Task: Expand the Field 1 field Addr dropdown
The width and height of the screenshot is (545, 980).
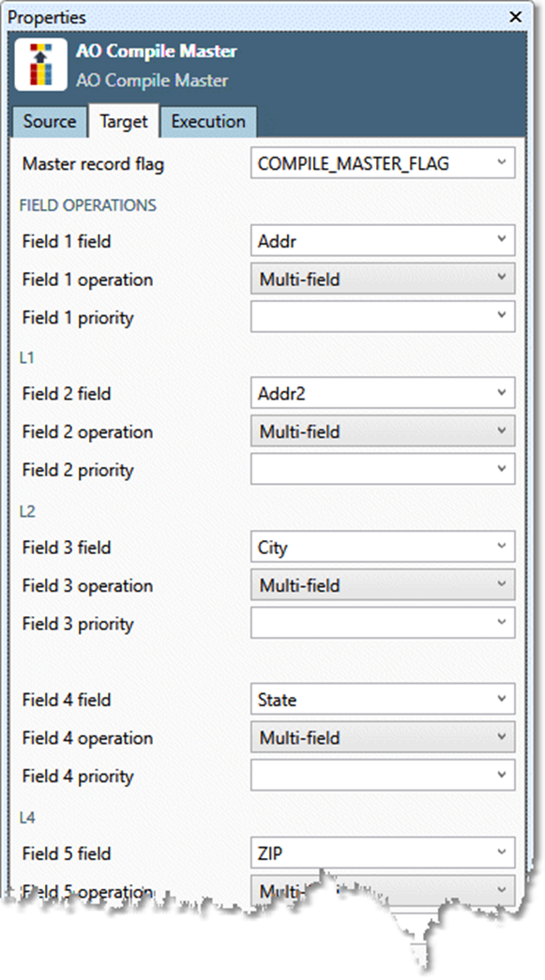Action: click(383, 241)
